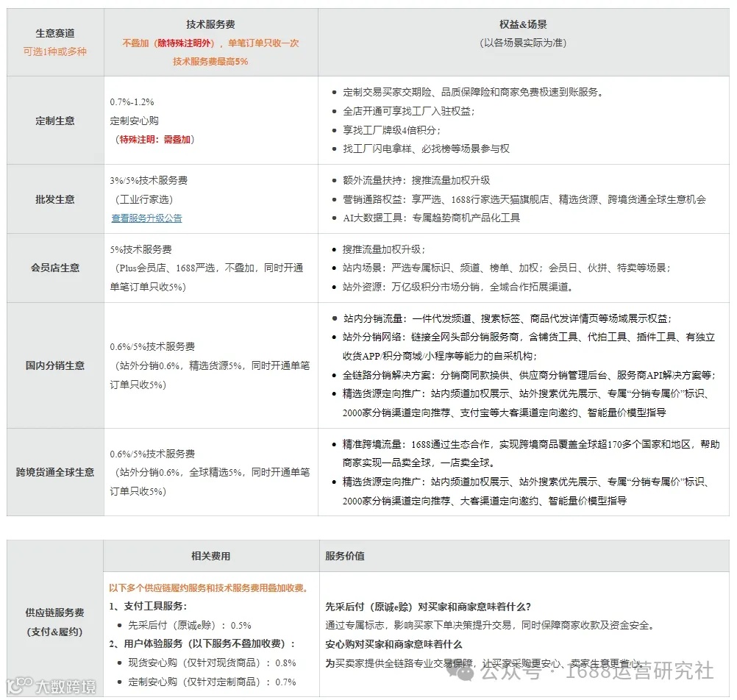Screen dimensions: 737x700
Task: Click 0.6%/5%技术服务费 in 跨境货通 row
Action: 153,454
